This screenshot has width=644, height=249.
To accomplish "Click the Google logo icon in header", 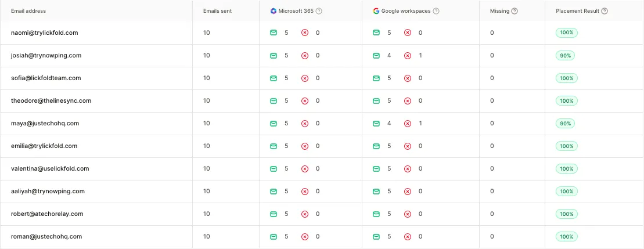I will click(376, 11).
